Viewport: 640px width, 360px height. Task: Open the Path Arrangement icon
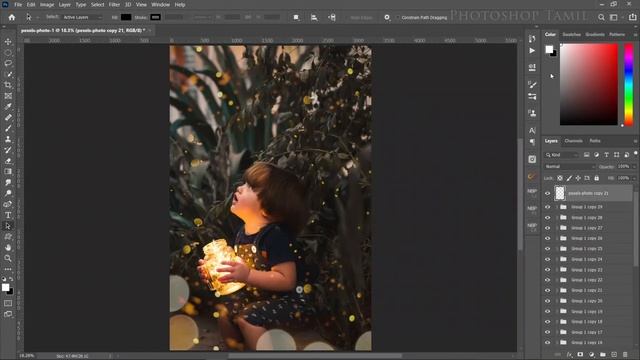point(332,18)
